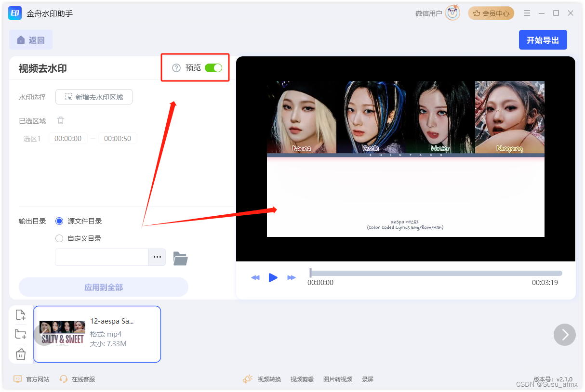
Task: Open 在线客服 online support link
Action: click(77, 379)
